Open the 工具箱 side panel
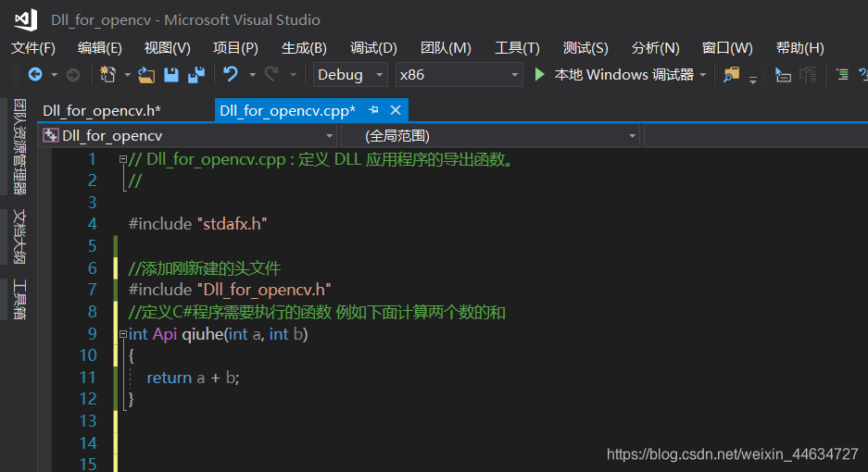Image resolution: width=868 pixels, height=472 pixels. [x=19, y=299]
